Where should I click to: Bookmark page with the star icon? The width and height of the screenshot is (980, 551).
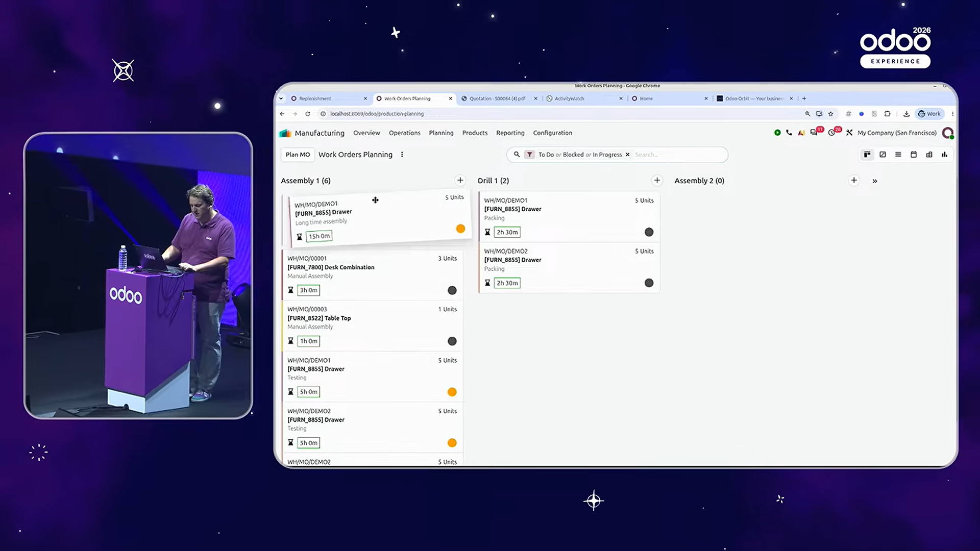pos(831,114)
